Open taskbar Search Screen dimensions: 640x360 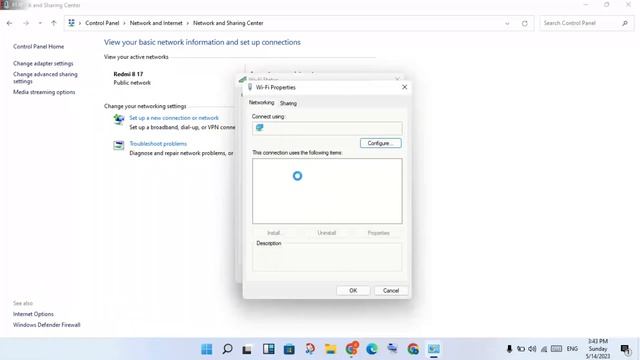tap(227, 349)
